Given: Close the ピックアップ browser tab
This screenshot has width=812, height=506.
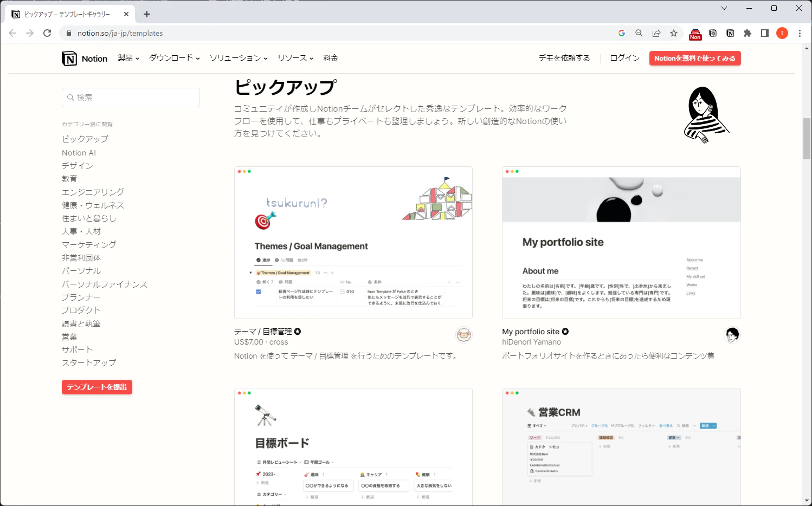Looking at the screenshot, I should click(x=126, y=14).
